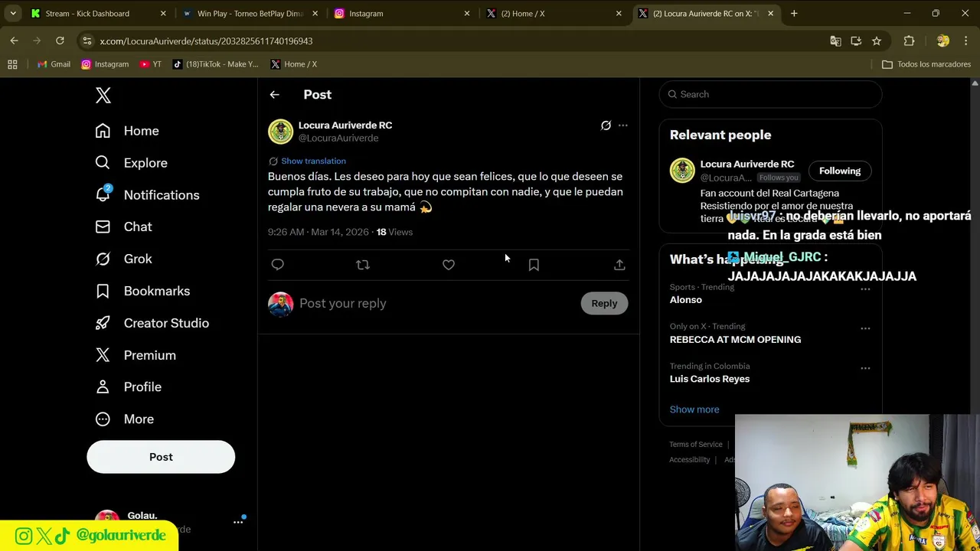Image resolution: width=980 pixels, height=551 pixels.
Task: Open Gmail bookmark
Action: [54, 64]
